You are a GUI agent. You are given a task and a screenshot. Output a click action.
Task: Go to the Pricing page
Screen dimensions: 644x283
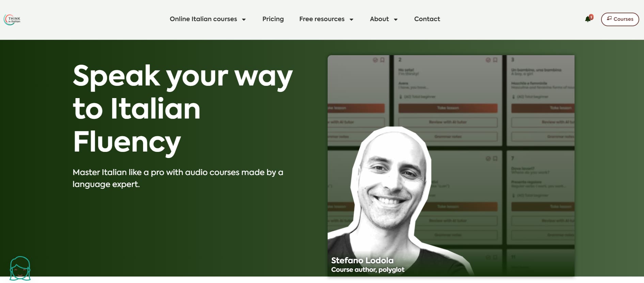(273, 19)
